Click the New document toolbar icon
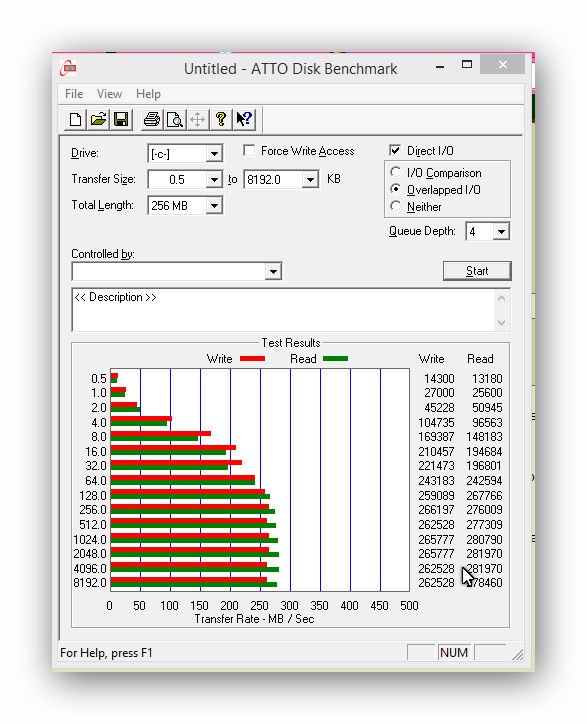This screenshot has width=587, height=724. [x=75, y=120]
